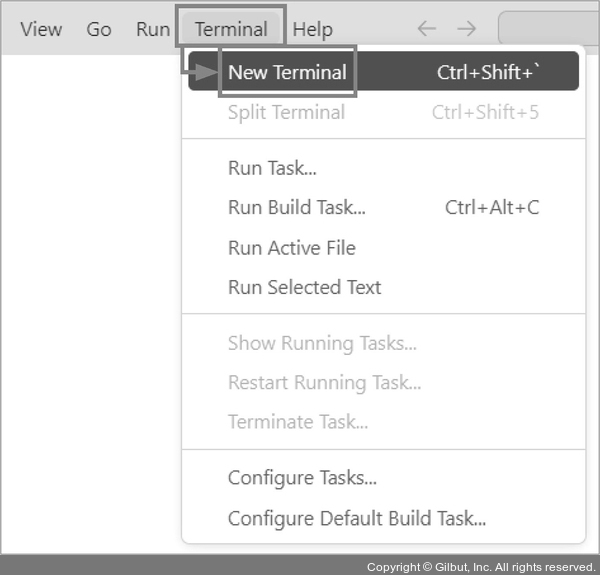This screenshot has width=600, height=575.
Task: Choose the Split Terminal entry
Action: click(286, 112)
